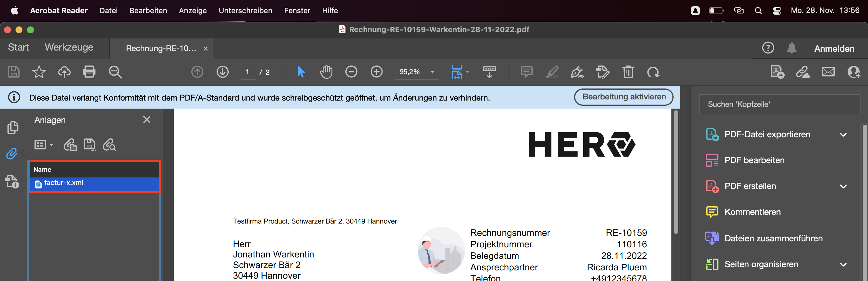
Task: Save the attachment using floppy icon in Anlagen
Action: point(90,145)
